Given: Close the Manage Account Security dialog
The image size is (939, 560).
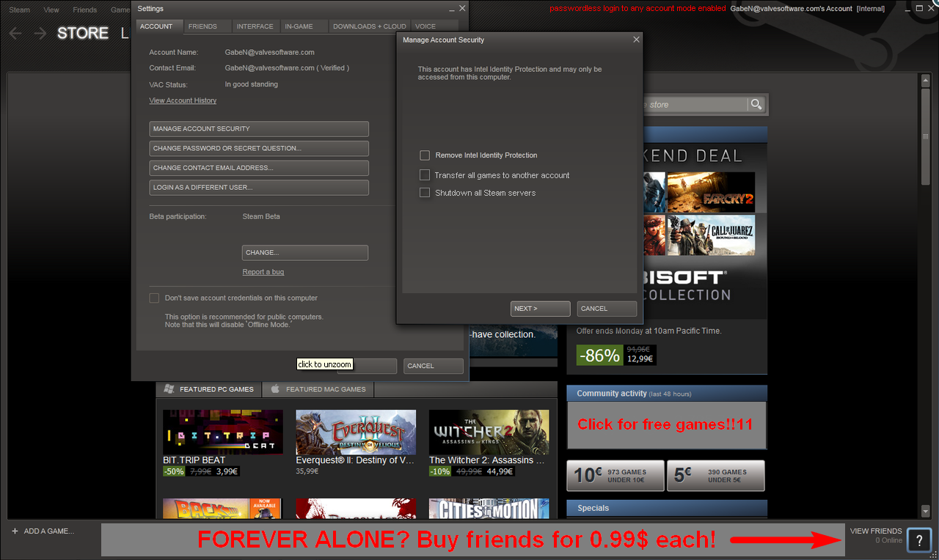Looking at the screenshot, I should pos(636,40).
